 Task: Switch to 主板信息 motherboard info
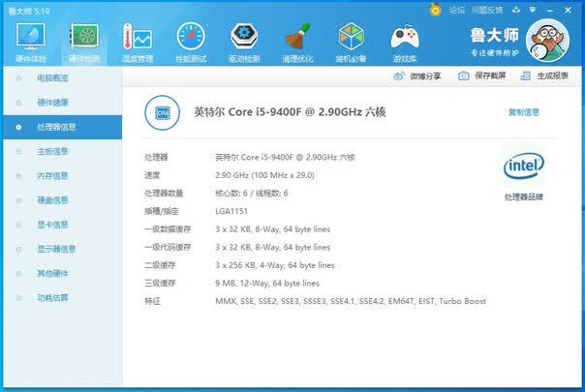[52, 151]
